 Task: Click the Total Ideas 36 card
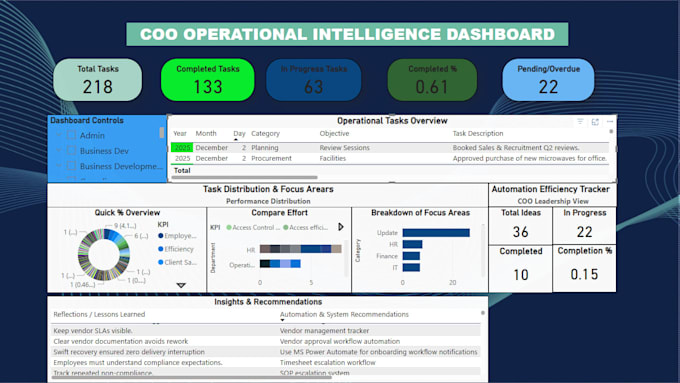click(520, 226)
